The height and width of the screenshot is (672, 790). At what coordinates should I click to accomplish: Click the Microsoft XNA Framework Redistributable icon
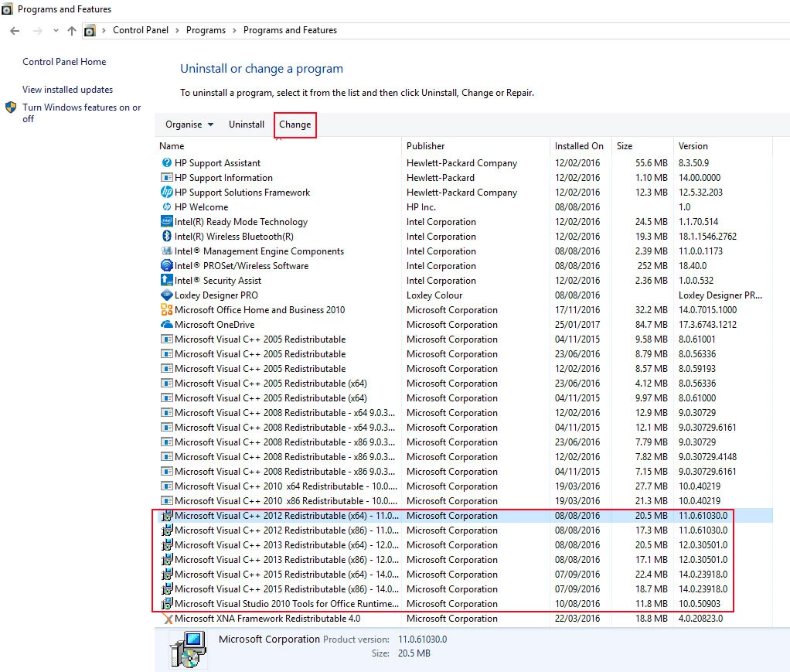pos(166,619)
